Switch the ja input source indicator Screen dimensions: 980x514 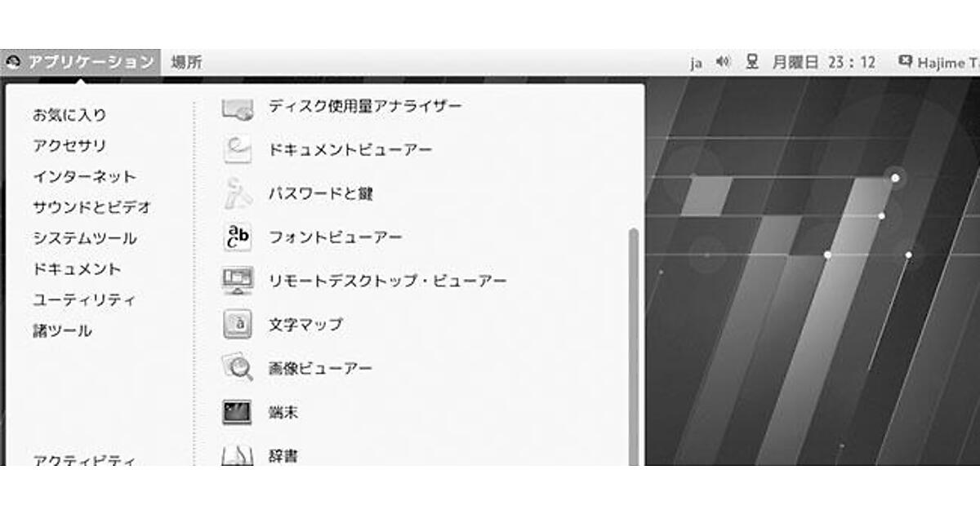click(x=696, y=63)
